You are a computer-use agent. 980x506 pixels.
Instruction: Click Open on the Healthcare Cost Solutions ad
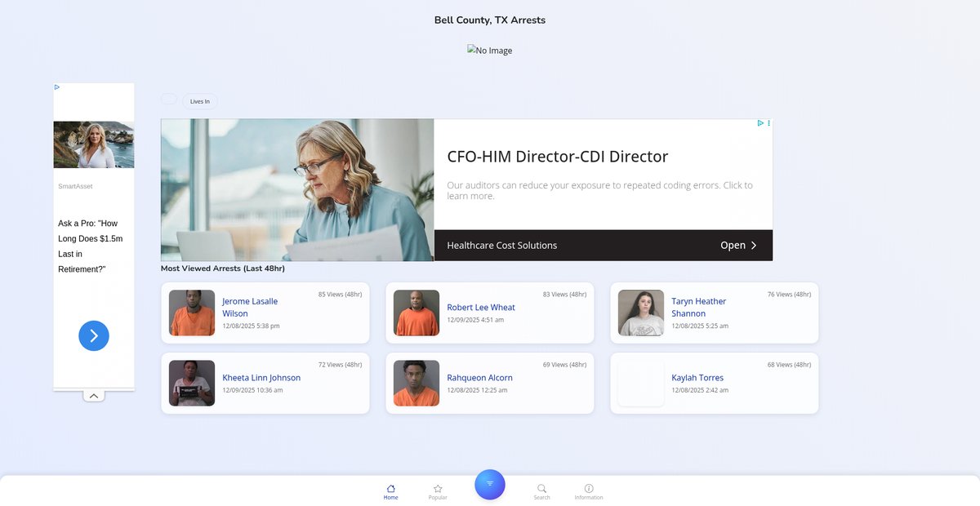point(738,245)
